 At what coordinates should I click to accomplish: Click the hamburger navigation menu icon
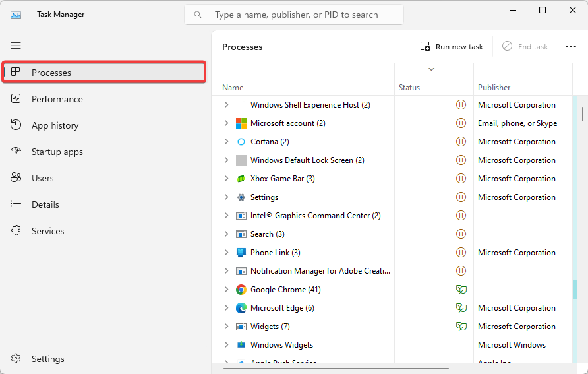(x=16, y=46)
